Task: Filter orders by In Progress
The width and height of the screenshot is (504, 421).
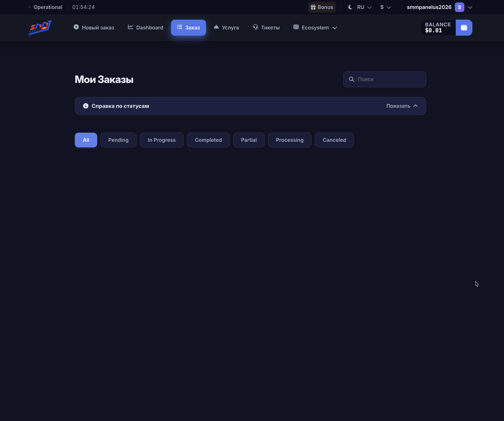Action: point(162,140)
